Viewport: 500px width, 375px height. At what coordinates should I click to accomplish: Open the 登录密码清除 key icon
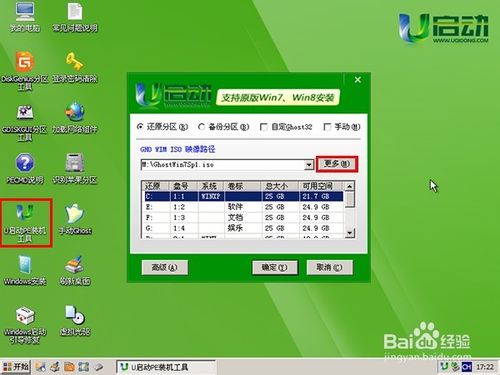[x=75, y=67]
